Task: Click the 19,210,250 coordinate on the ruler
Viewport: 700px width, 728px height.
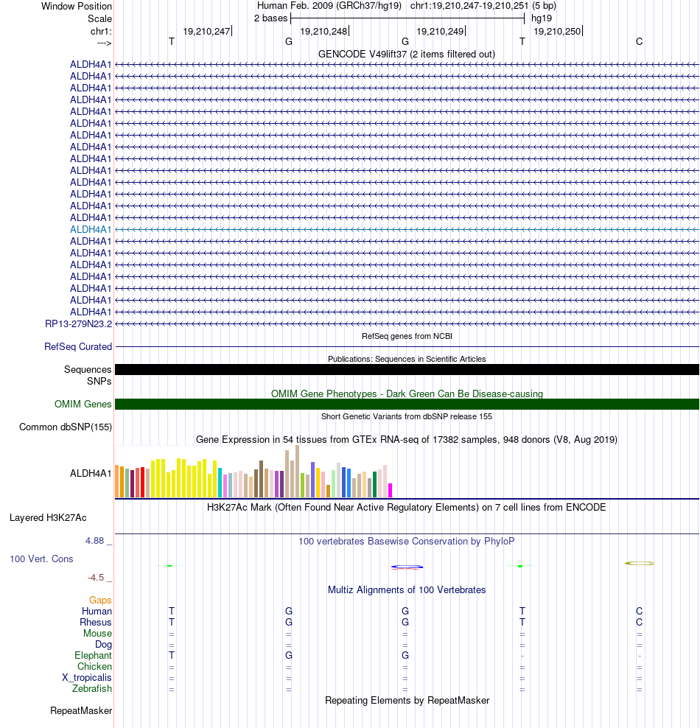Action: click(557, 31)
